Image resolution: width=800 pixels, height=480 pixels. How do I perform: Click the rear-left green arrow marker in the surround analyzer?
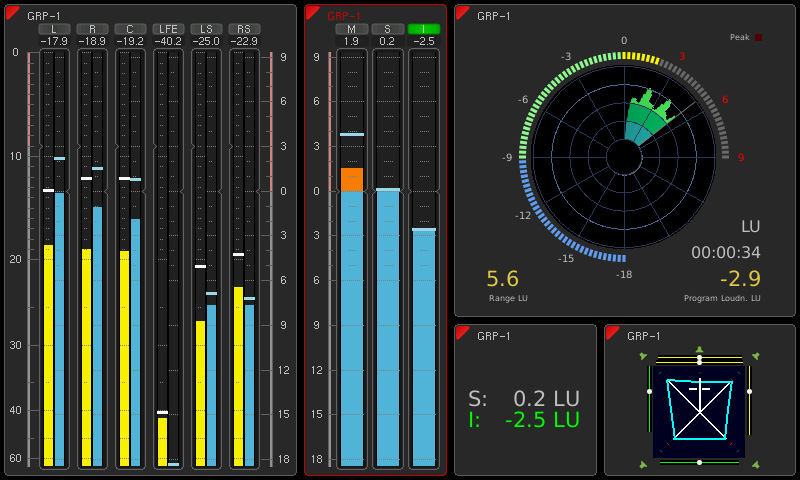pos(643,464)
